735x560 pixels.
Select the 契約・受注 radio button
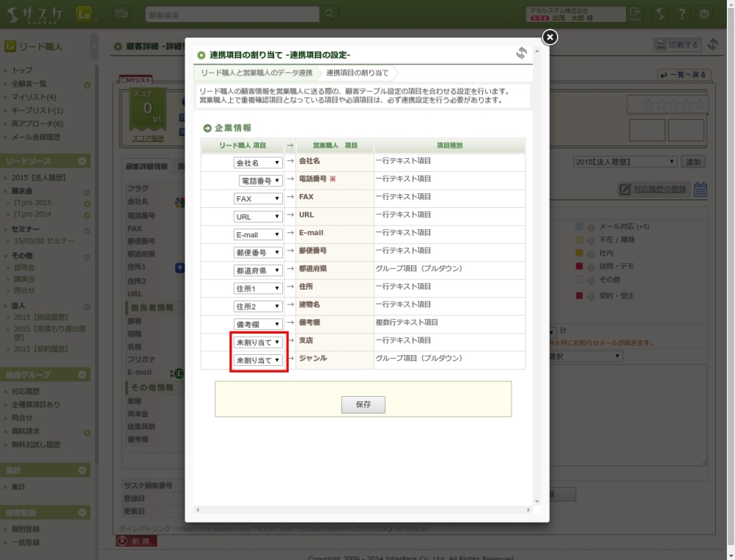(x=591, y=296)
